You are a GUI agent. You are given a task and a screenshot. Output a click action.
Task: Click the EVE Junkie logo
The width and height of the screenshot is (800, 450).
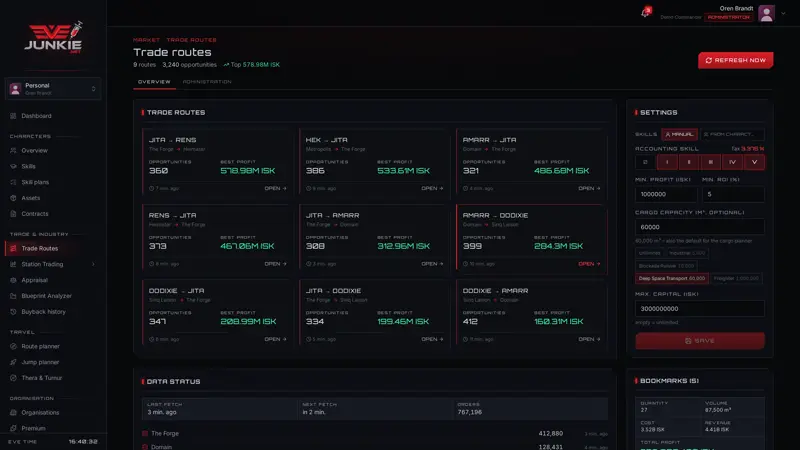pos(53,37)
